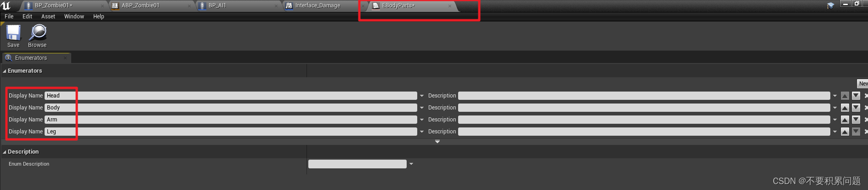This screenshot has width=868, height=190.
Task: Click the Browse magnifier icon
Action: tap(37, 33)
